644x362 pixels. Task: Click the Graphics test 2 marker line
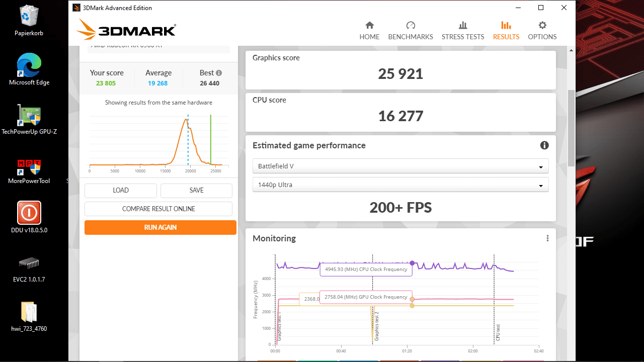click(373, 299)
